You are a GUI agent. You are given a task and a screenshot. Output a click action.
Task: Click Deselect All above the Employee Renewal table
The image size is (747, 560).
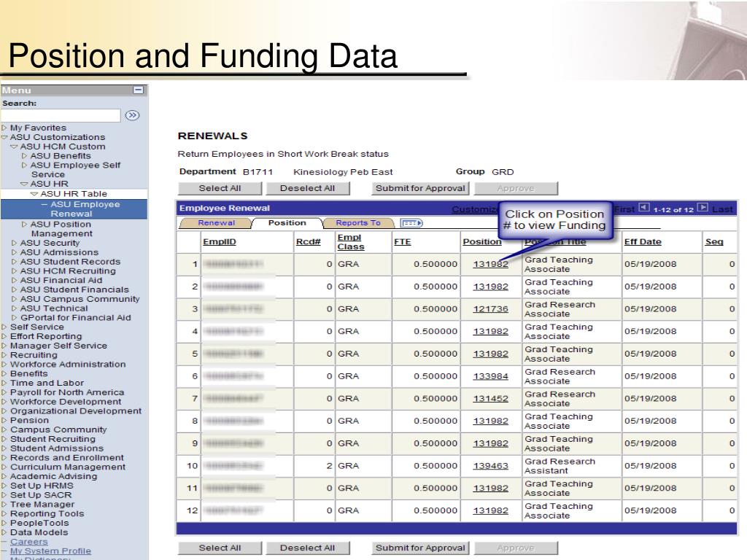[x=308, y=189]
